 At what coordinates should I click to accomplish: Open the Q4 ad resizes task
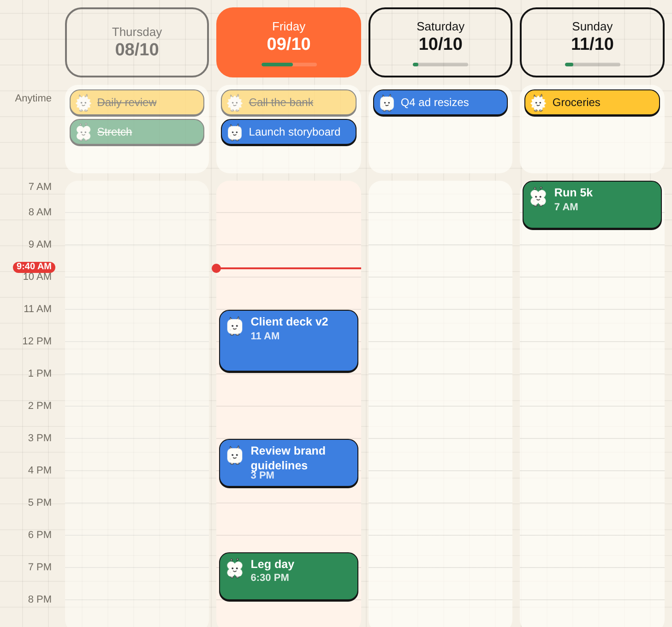440,103
